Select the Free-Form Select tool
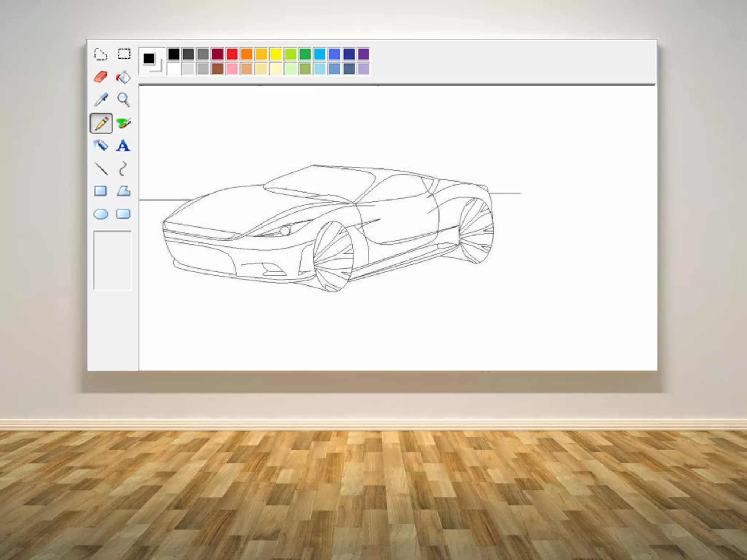Viewport: 747px width, 560px height. point(100,54)
